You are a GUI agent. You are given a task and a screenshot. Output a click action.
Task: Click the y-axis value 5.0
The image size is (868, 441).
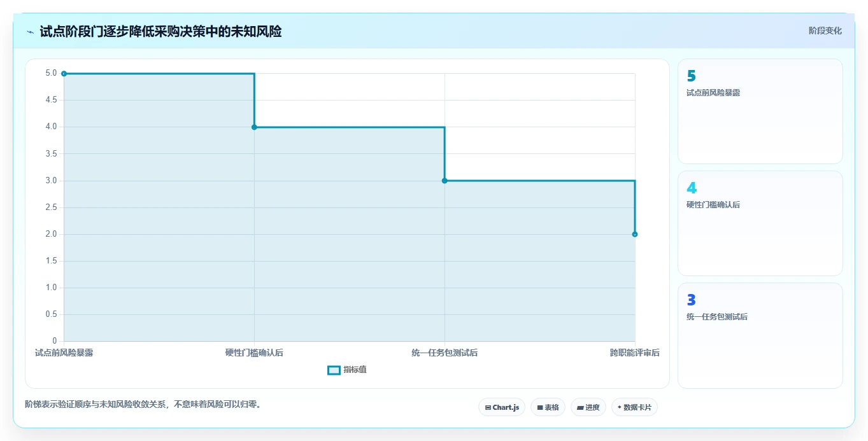pos(51,73)
